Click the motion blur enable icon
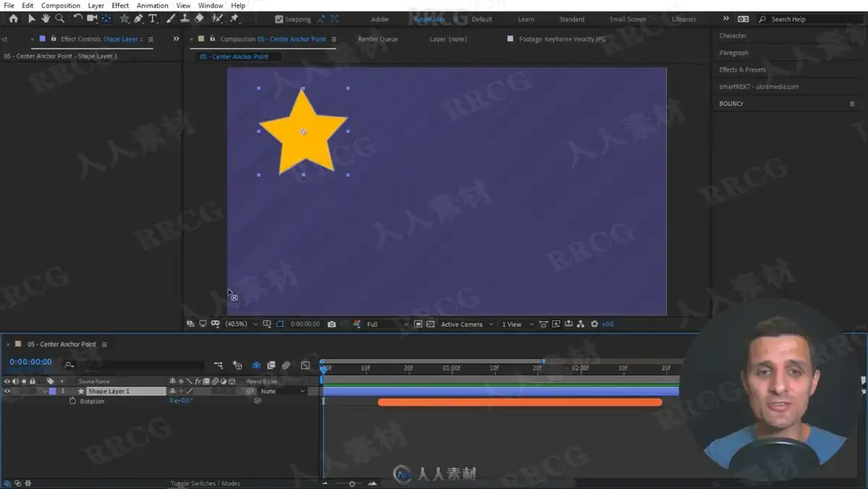This screenshot has height=489, width=868. click(x=286, y=365)
